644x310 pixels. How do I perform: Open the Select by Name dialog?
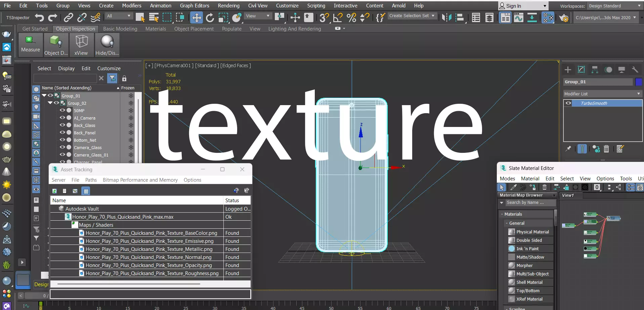point(154,17)
